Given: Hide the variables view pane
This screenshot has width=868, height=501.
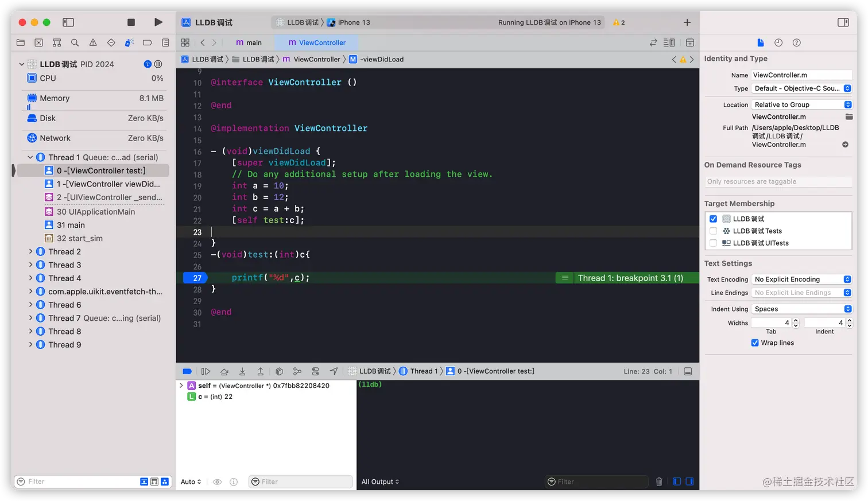Looking at the screenshot, I should [677, 482].
